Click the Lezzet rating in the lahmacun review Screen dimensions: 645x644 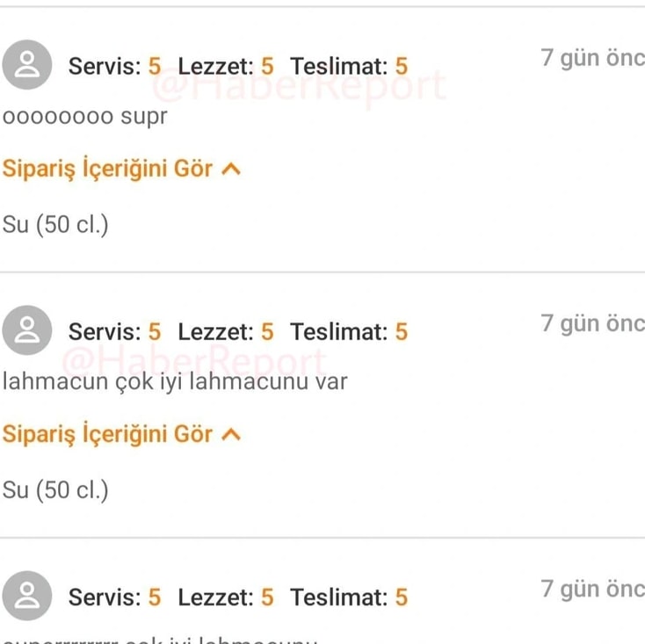coord(226,332)
